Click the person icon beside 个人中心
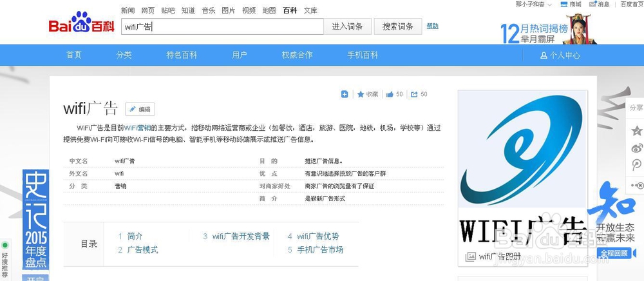The image size is (644, 281). (x=544, y=55)
